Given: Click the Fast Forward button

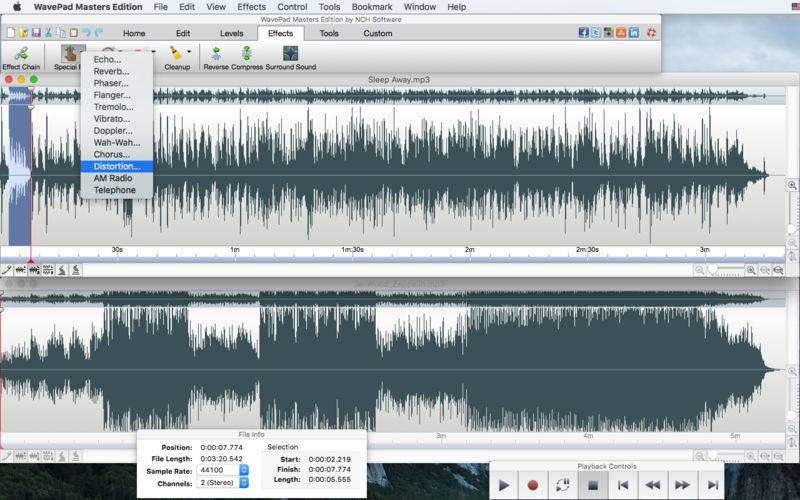Looking at the screenshot, I should 683,485.
